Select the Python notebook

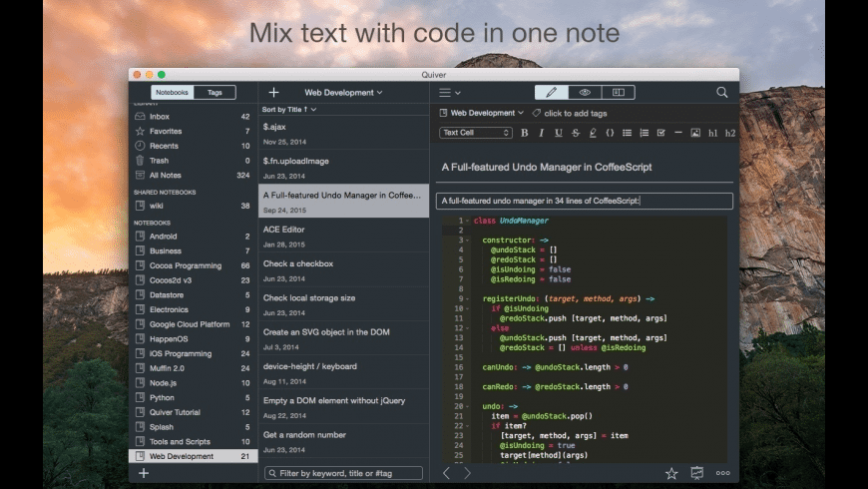point(192,397)
